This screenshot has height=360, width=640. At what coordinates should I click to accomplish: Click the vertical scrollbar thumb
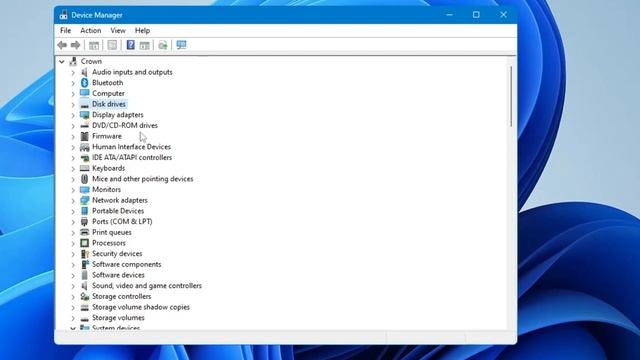(x=511, y=96)
